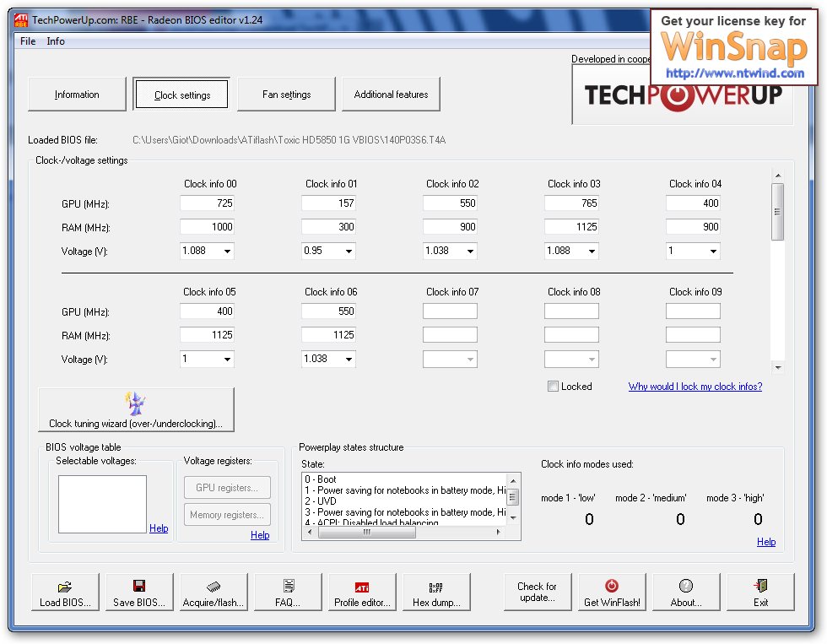Image resolution: width=827 pixels, height=644 pixels.
Task: Click the Clock info 02 GPU MHz field
Action: [451, 203]
